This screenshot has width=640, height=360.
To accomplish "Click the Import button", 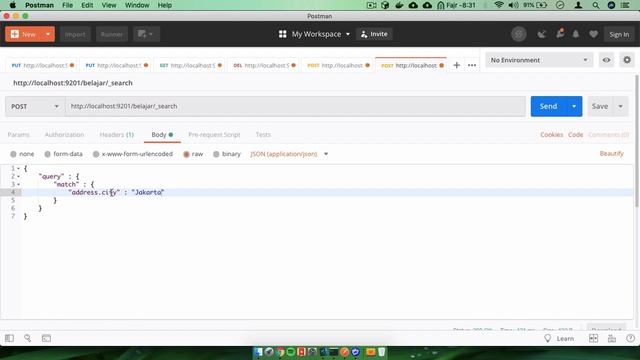I will (75, 34).
